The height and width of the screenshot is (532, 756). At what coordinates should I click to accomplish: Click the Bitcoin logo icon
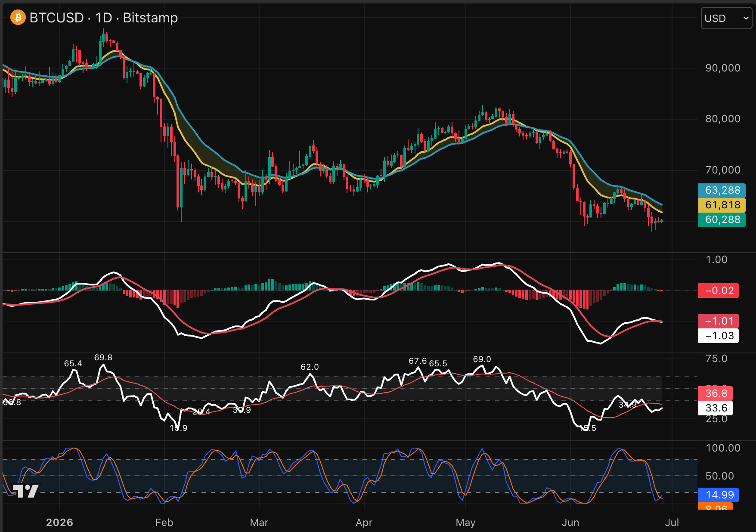(x=18, y=18)
